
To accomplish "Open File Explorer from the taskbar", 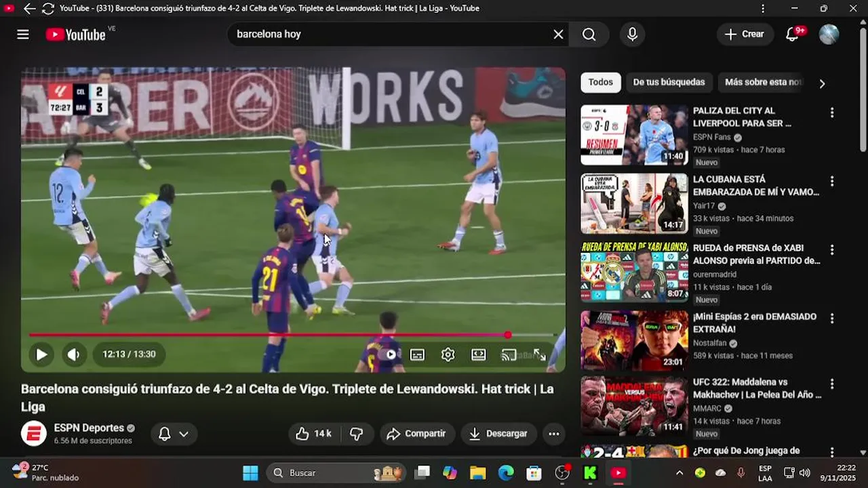I will point(478,472).
